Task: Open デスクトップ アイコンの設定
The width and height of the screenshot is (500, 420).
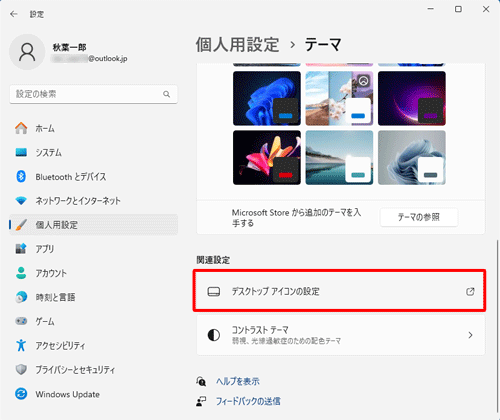Action: pyautogui.click(x=339, y=291)
